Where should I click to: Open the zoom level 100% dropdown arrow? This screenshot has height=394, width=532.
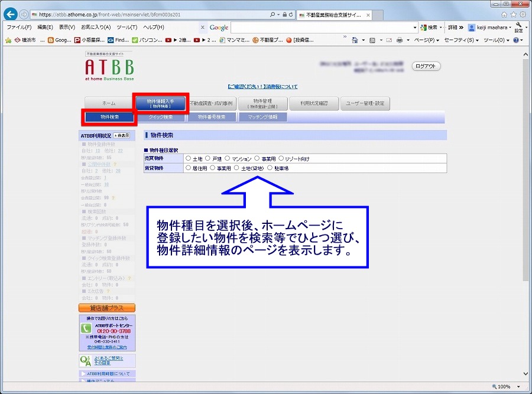pos(519,386)
